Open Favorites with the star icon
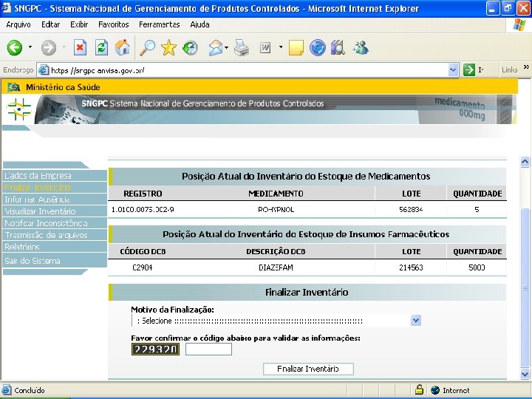Image resolution: width=532 pixels, height=399 pixels. coord(168,47)
